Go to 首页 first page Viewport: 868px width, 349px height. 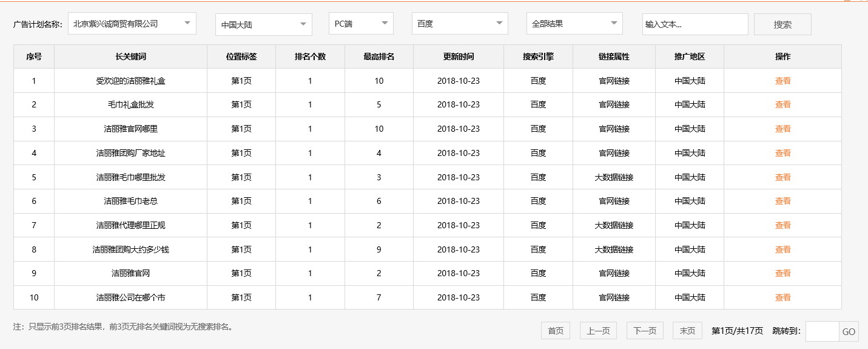556,331
